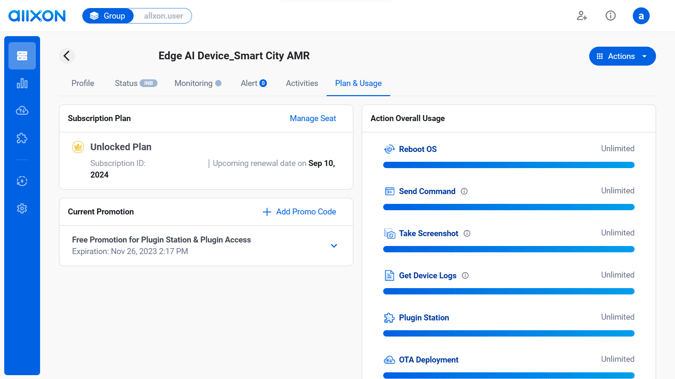Open the cloud OTA sidebar icon
This screenshot has width=675, height=379.
click(22, 111)
